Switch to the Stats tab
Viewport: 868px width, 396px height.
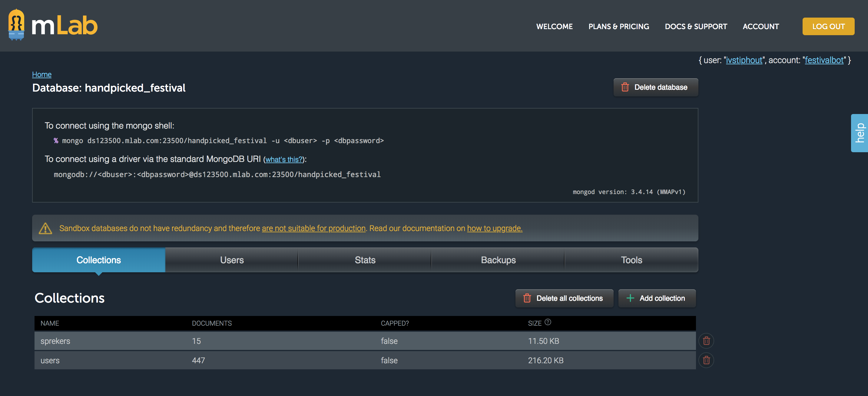[x=365, y=260]
